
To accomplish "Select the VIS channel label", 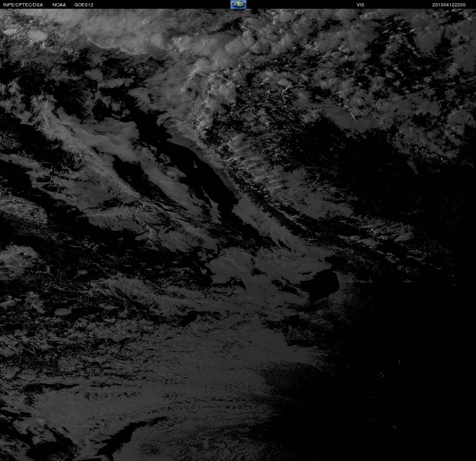I will 360,5.
